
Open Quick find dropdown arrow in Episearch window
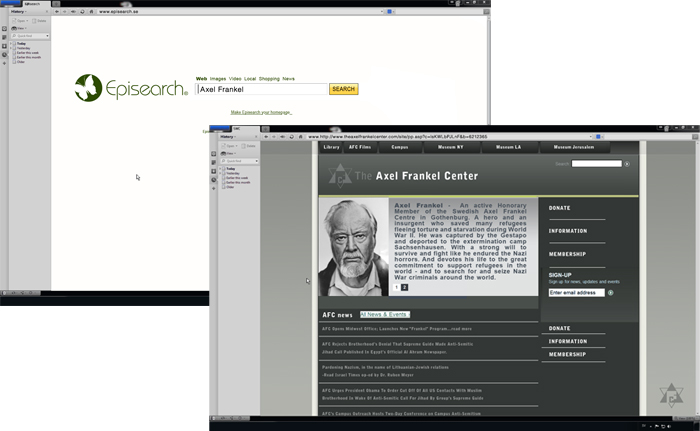[47, 36]
